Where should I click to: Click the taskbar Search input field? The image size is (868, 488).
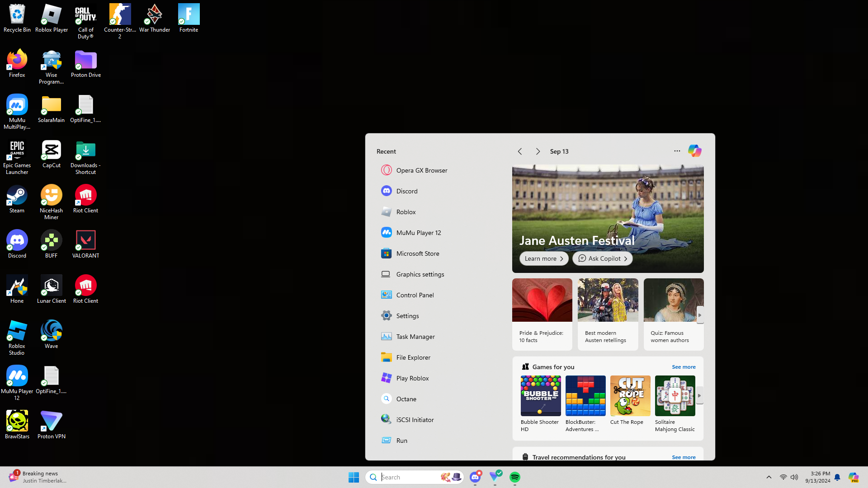click(414, 477)
